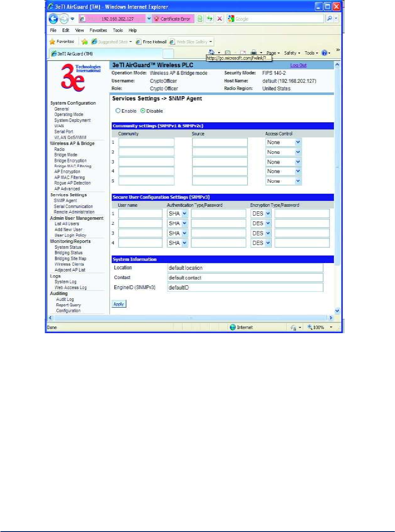Screen dimensions: 395x532
Task: Open the Favorites star button
Action: (63, 41)
